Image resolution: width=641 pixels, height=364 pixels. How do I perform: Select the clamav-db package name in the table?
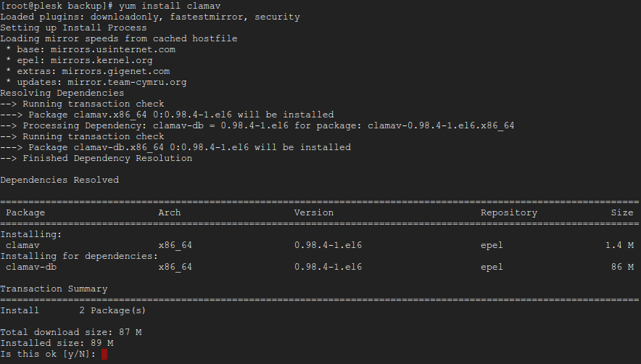pyautogui.click(x=31, y=267)
